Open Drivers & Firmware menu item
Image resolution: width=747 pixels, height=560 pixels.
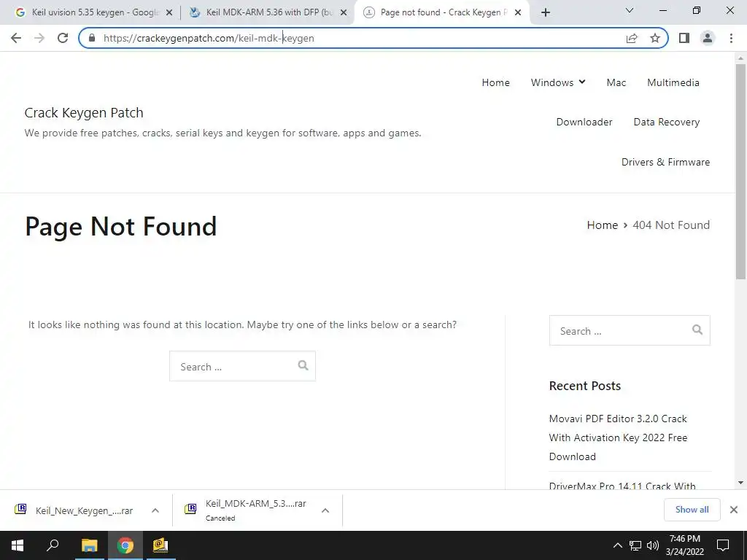[x=665, y=162]
